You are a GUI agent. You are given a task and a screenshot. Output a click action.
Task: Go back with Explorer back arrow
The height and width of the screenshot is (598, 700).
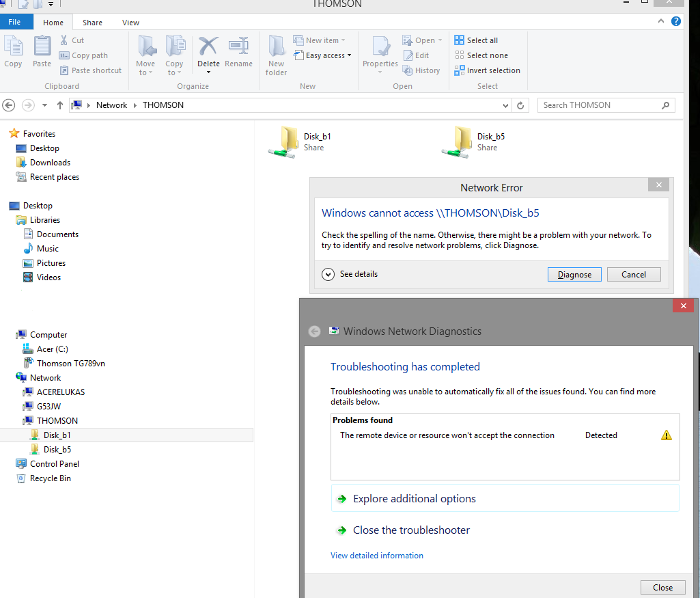click(x=8, y=105)
